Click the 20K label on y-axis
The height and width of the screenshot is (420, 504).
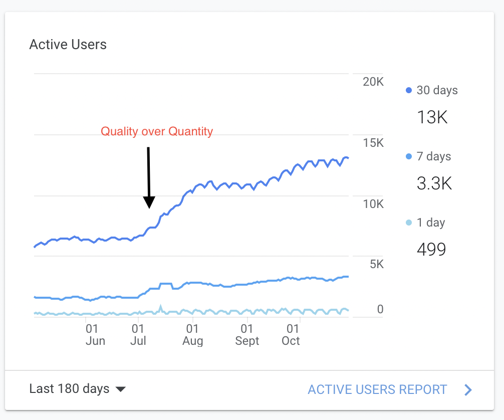373,82
